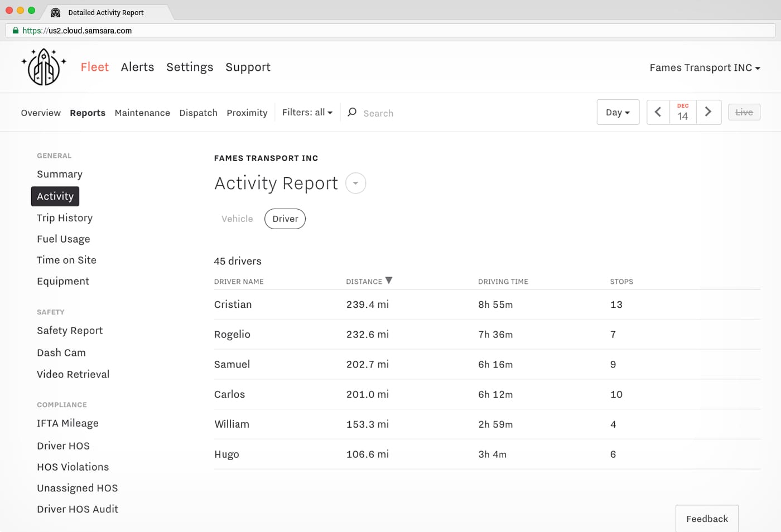This screenshot has width=781, height=532.
Task: Switch to the Vehicle view toggle
Action: tap(237, 219)
